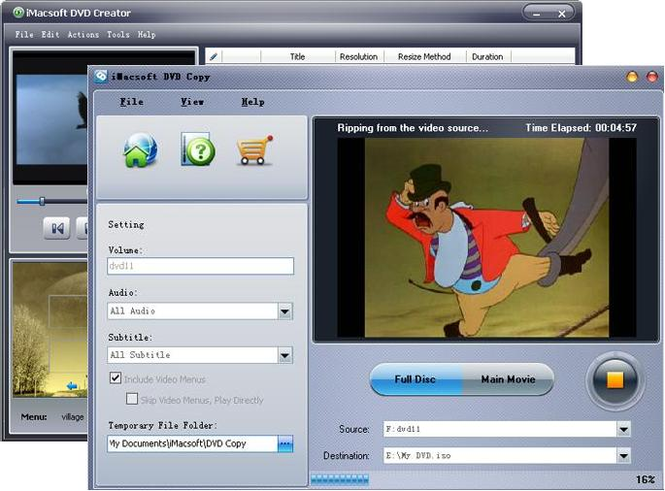
Task: Click the playback slider handle in DVD Creator
Action: tap(42, 201)
